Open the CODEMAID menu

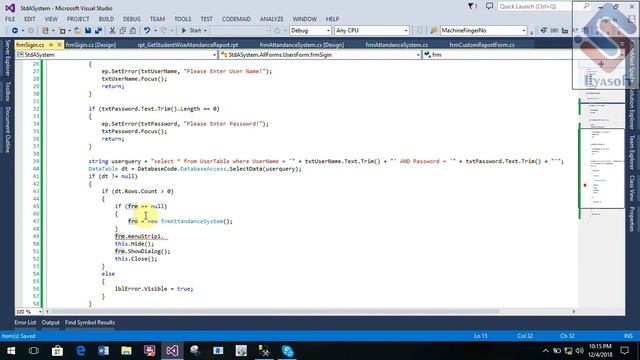tap(236, 19)
